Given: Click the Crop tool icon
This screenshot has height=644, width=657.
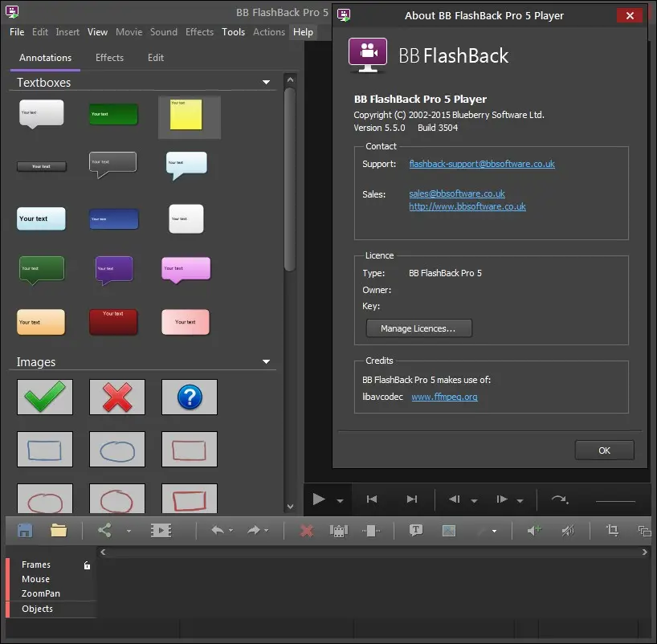Looking at the screenshot, I should point(612,530).
